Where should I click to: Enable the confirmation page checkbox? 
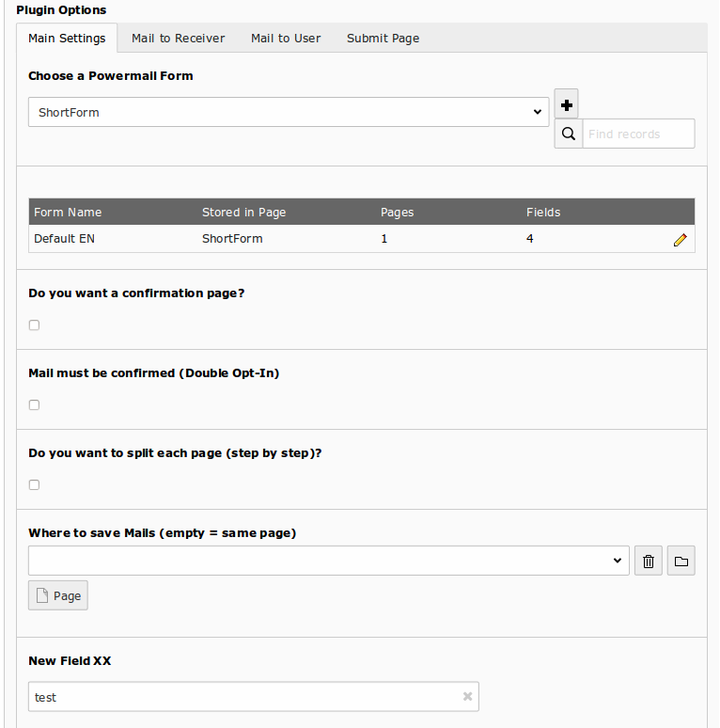click(35, 325)
